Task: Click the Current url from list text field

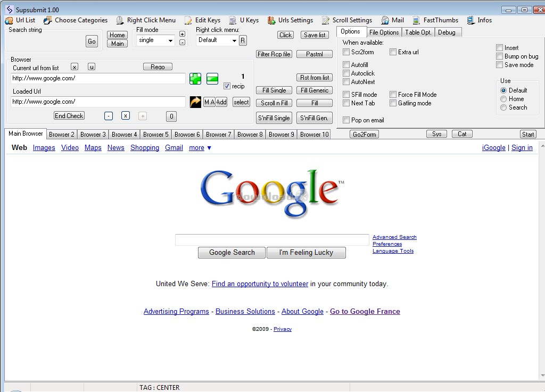Action: pyautogui.click(x=98, y=79)
